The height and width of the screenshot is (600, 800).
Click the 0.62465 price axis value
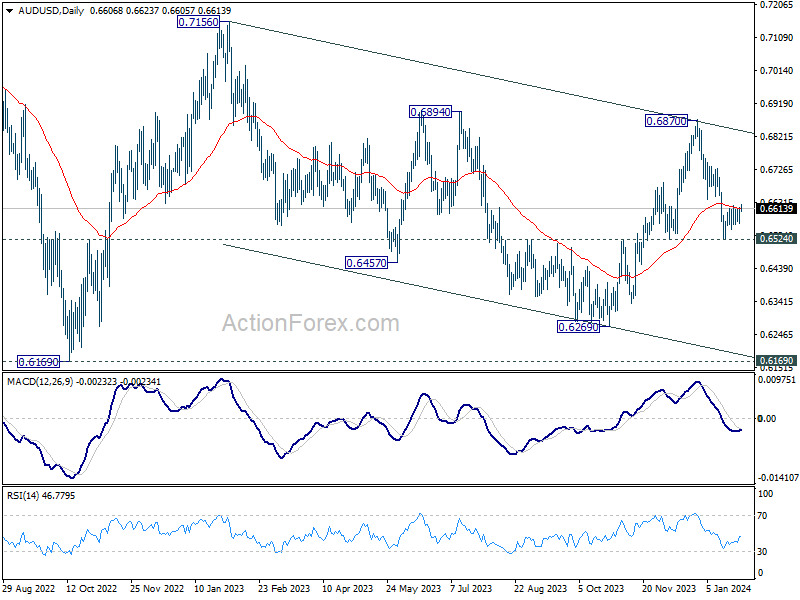click(776, 335)
